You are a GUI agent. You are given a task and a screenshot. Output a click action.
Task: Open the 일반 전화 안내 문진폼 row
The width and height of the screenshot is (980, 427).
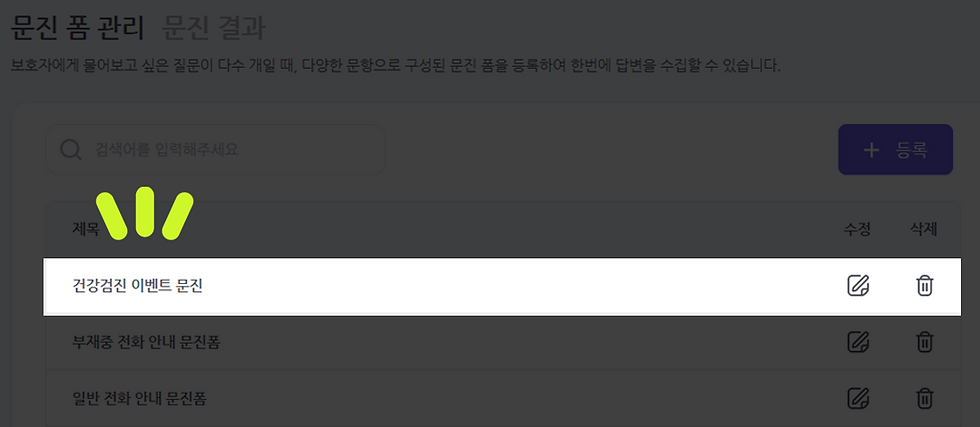point(502,398)
